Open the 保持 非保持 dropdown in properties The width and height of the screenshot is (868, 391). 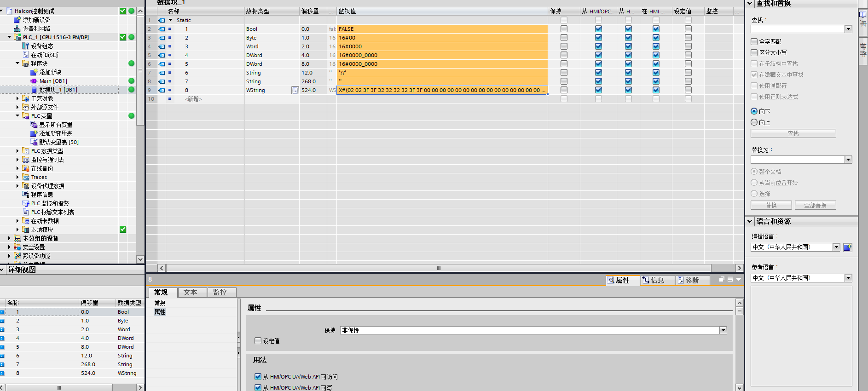click(x=723, y=330)
